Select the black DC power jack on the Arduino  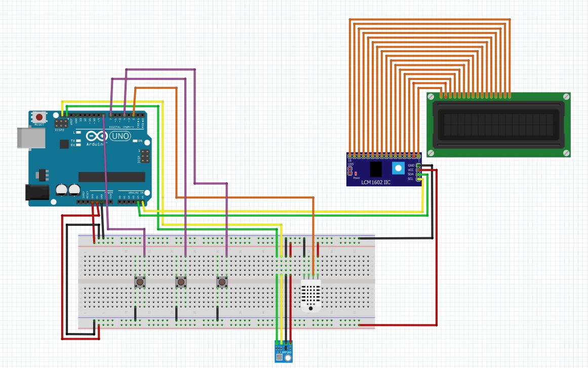(37, 192)
